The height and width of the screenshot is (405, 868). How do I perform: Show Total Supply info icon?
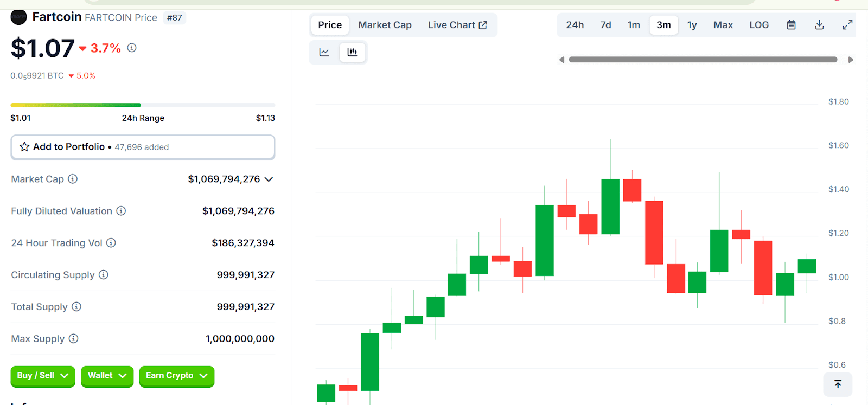point(76,307)
